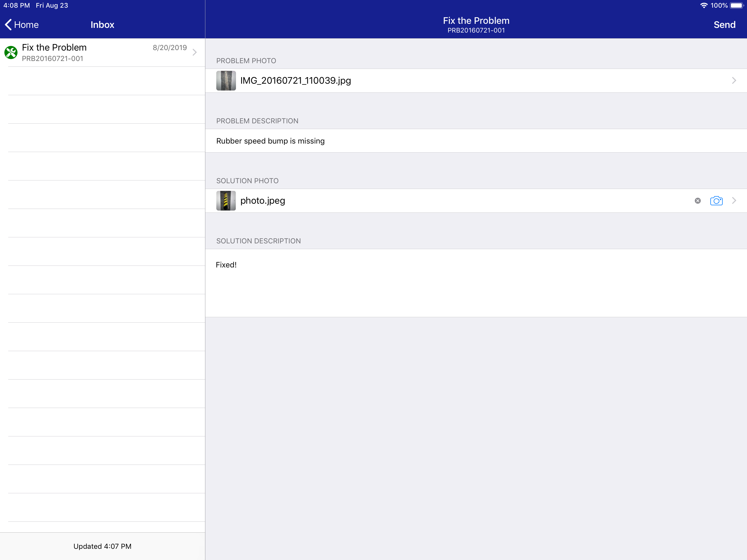
Task: Open Fix the Problem chevron in inbox
Action: (194, 52)
